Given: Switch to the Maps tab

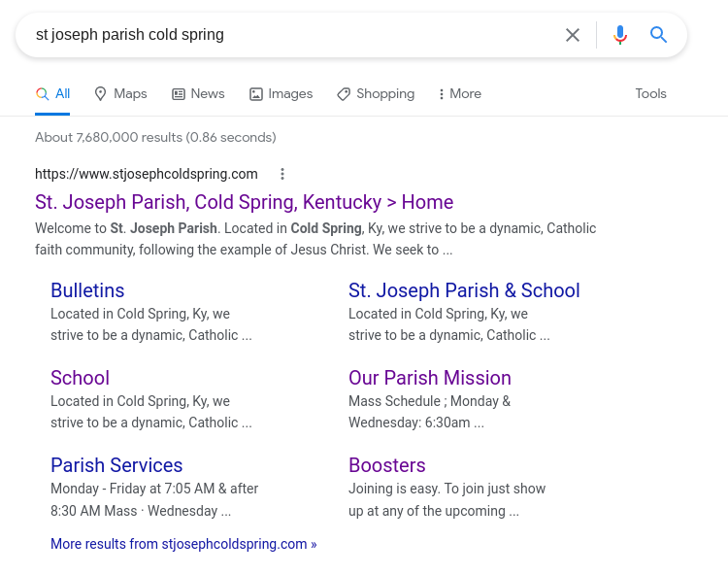Looking at the screenshot, I should click(120, 93).
